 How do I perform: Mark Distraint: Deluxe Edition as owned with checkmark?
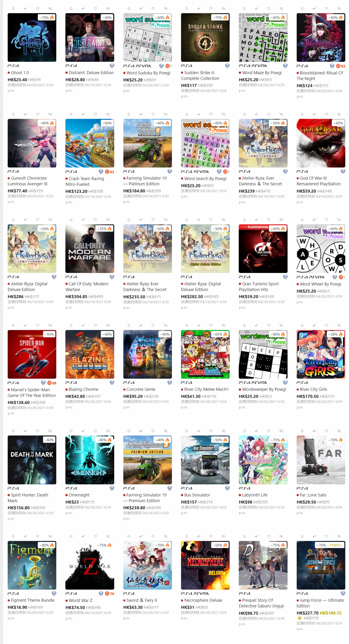click(83, 8)
